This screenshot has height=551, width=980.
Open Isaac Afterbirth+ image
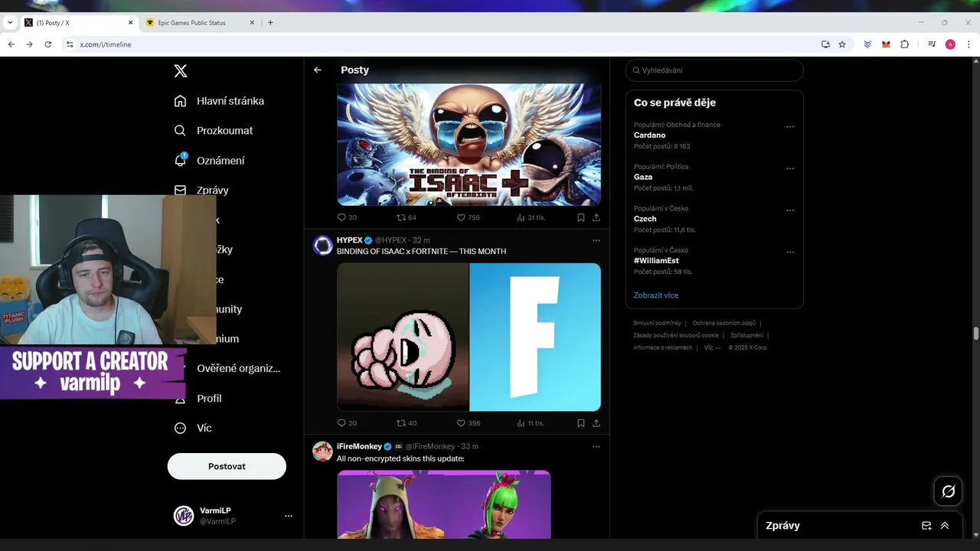point(469,145)
